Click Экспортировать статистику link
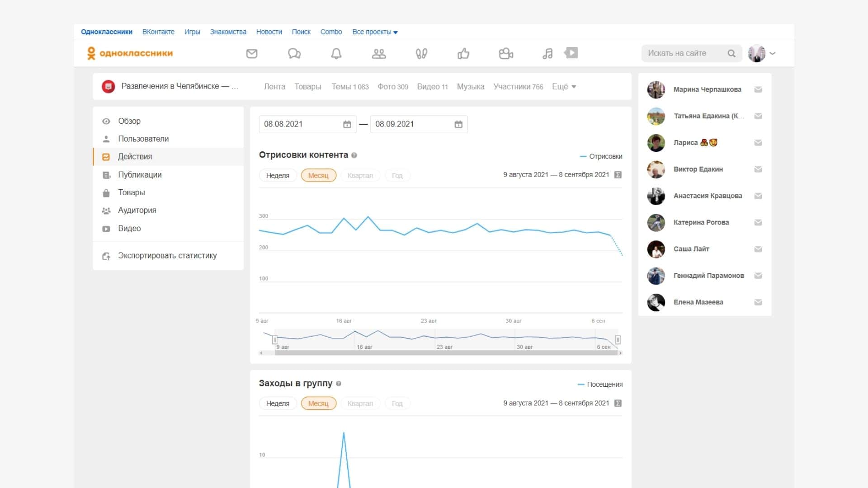This screenshot has height=488, width=868. tap(167, 256)
